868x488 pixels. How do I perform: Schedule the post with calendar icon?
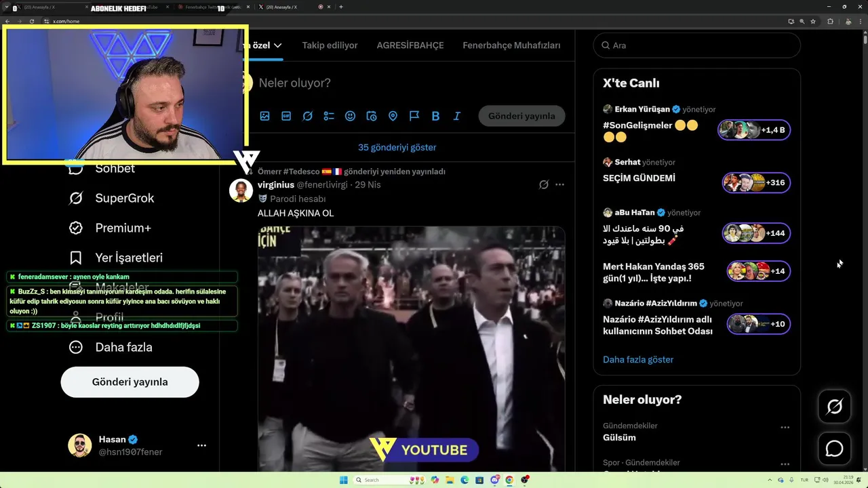372,116
